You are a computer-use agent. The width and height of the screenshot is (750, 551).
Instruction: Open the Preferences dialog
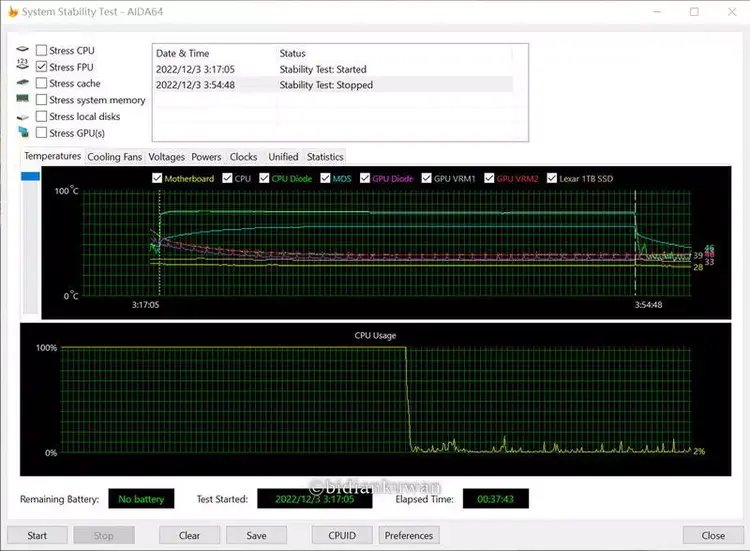pos(409,535)
